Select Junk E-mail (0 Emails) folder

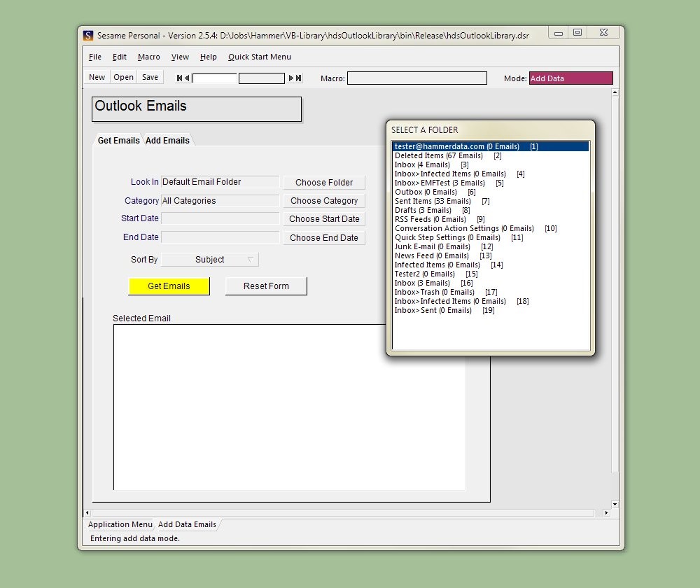(x=490, y=246)
